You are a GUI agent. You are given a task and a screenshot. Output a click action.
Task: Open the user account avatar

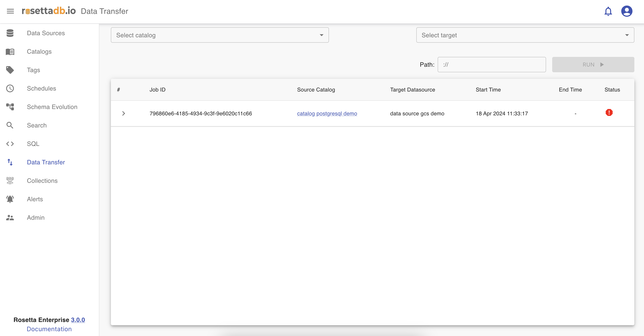(x=626, y=11)
